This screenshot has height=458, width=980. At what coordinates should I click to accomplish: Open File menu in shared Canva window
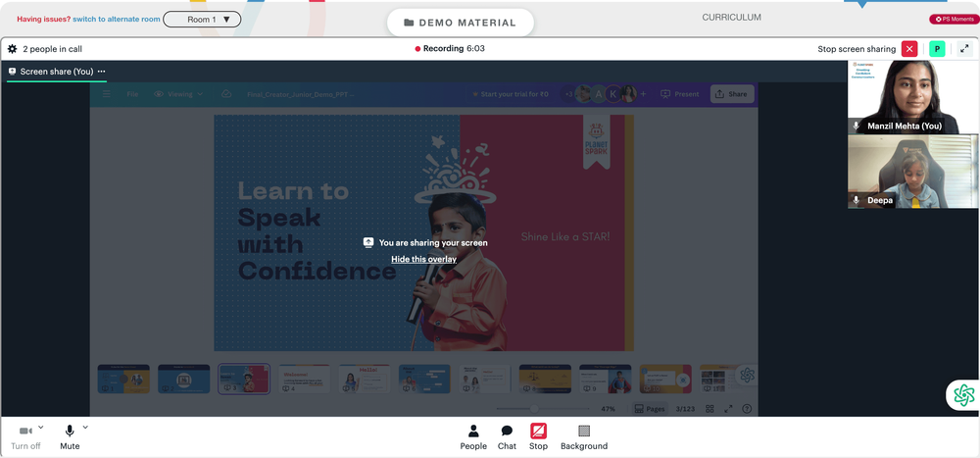132,94
